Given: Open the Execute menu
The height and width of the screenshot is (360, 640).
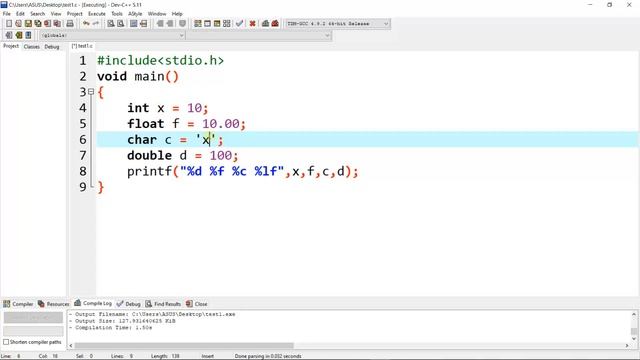Looking at the screenshot, I should 97,14.
